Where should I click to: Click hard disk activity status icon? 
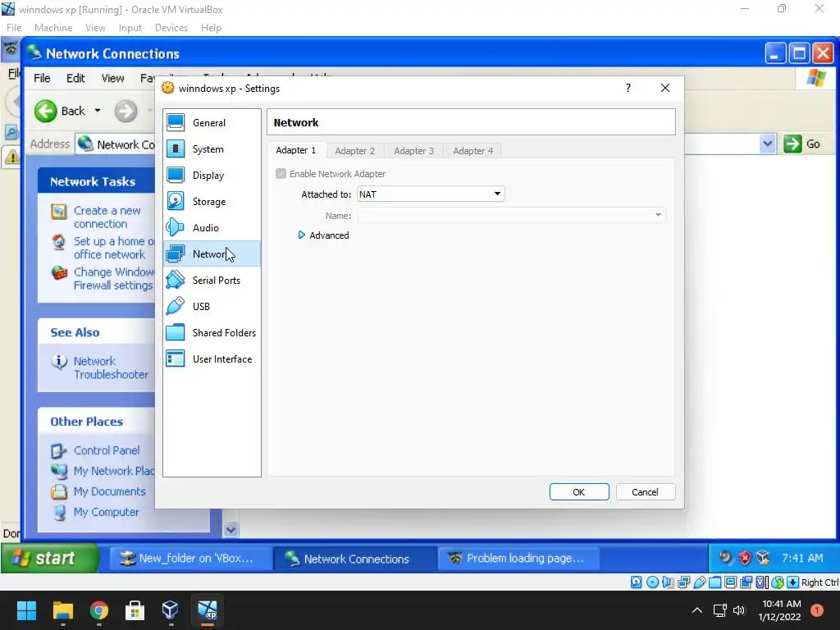click(x=637, y=582)
